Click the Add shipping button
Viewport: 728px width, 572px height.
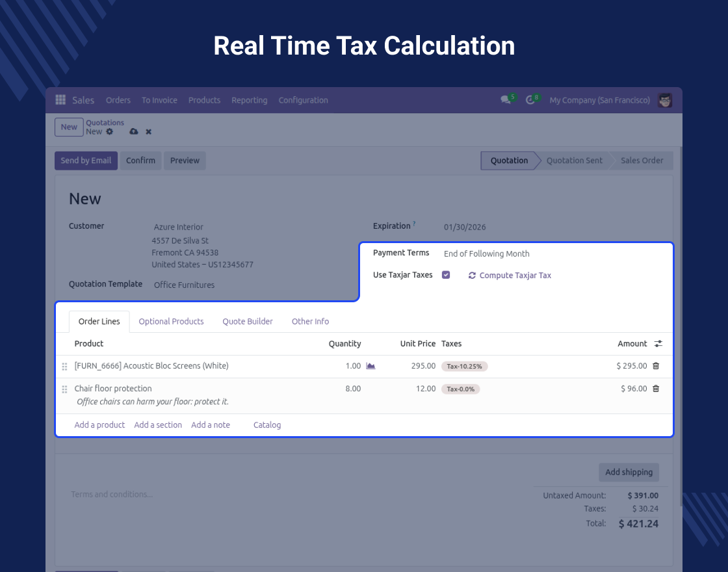tap(629, 472)
